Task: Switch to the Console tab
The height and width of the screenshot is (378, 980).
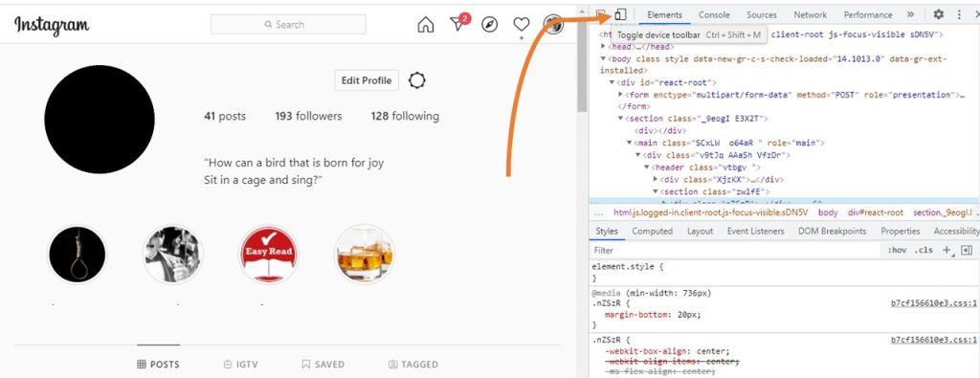Action: [x=714, y=14]
